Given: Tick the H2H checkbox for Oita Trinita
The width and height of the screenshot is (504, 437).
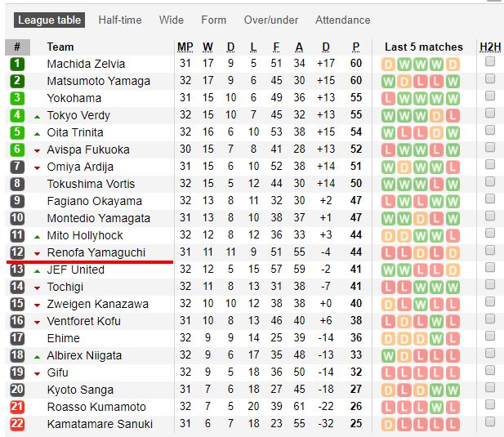Looking at the screenshot, I should 490,131.
